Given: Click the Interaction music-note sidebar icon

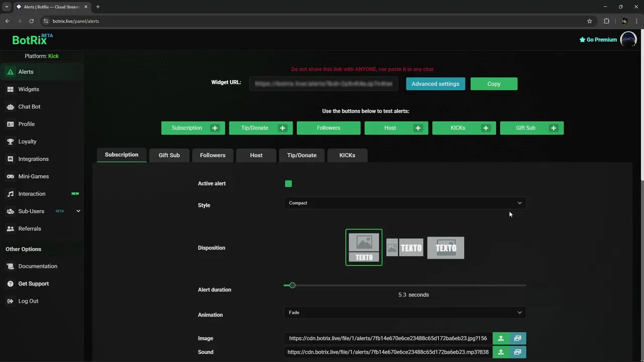Looking at the screenshot, I should point(10,194).
